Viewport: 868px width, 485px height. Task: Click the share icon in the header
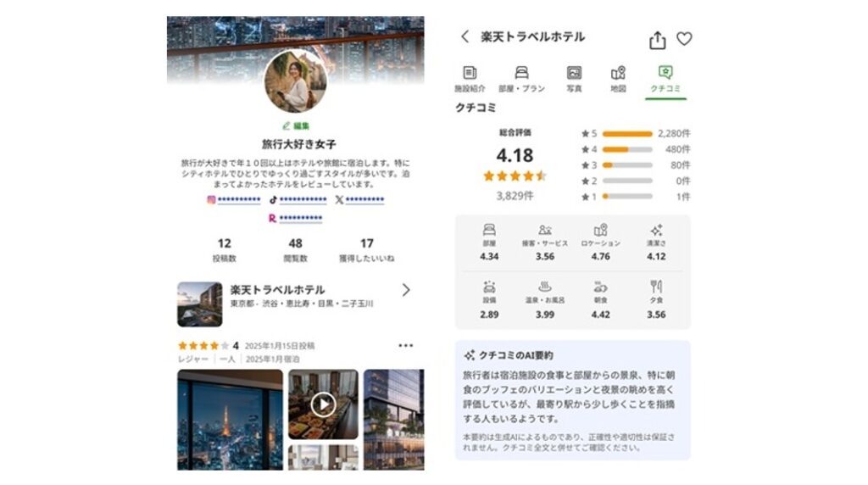[657, 40]
